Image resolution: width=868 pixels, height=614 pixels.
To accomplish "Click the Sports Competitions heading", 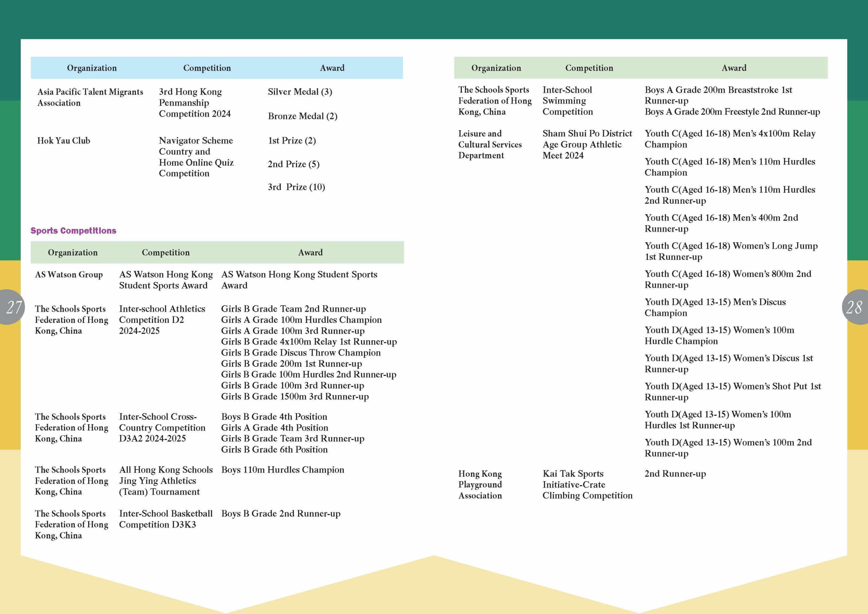I will pyautogui.click(x=73, y=230).
